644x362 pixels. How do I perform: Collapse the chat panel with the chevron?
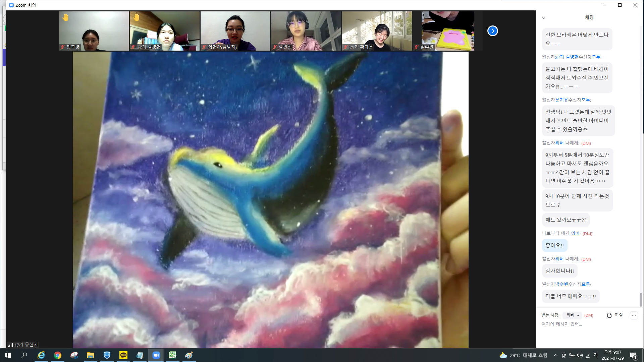pos(544,18)
